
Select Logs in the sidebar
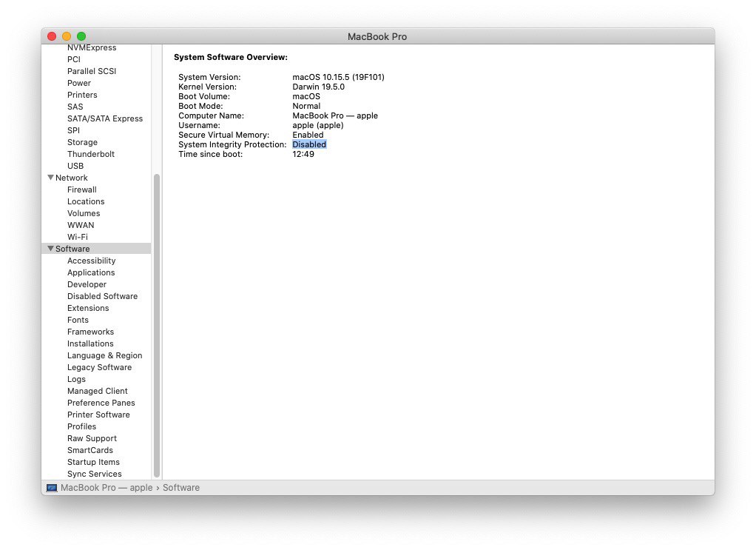[77, 379]
